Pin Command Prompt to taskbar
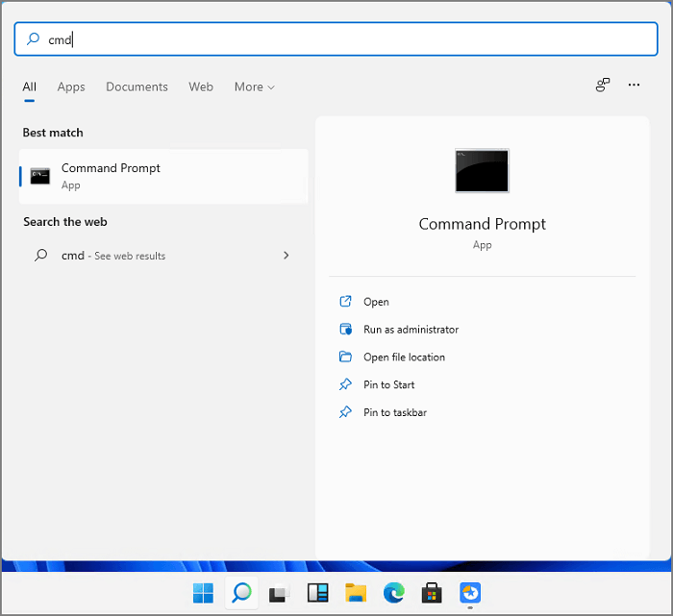 point(394,412)
